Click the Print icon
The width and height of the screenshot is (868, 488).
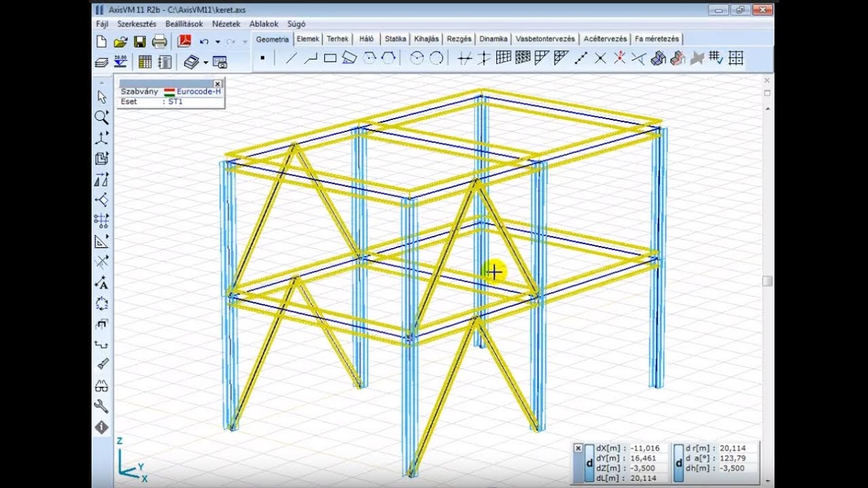[x=159, y=42]
